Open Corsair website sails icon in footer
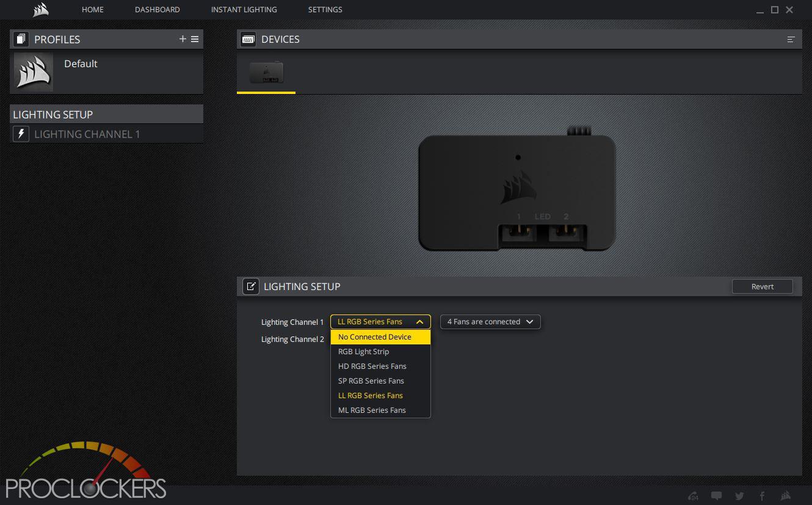 click(785, 496)
